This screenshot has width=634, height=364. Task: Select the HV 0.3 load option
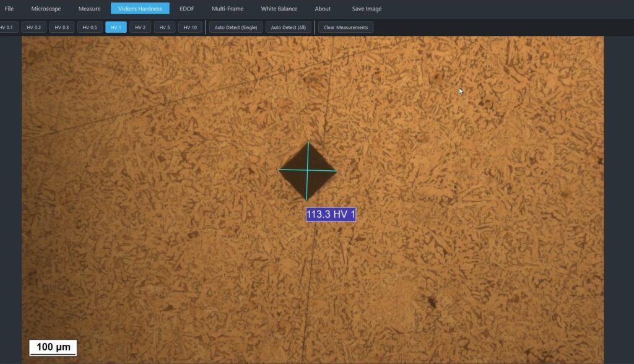(61, 27)
